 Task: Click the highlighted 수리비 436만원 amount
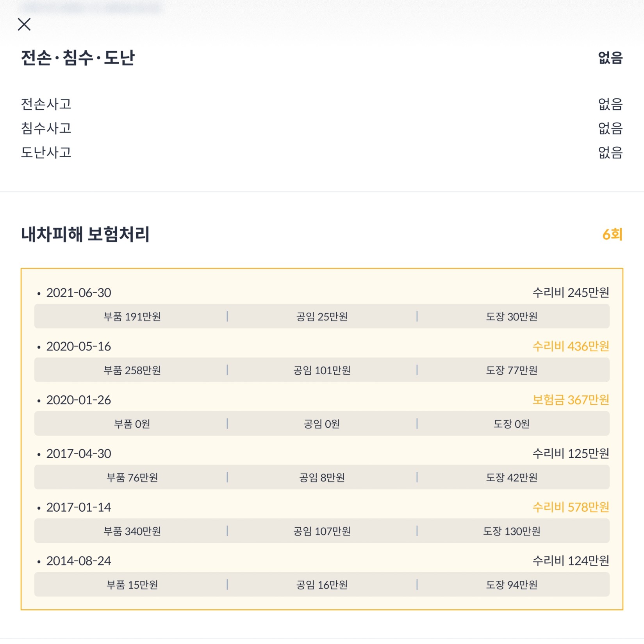(571, 346)
